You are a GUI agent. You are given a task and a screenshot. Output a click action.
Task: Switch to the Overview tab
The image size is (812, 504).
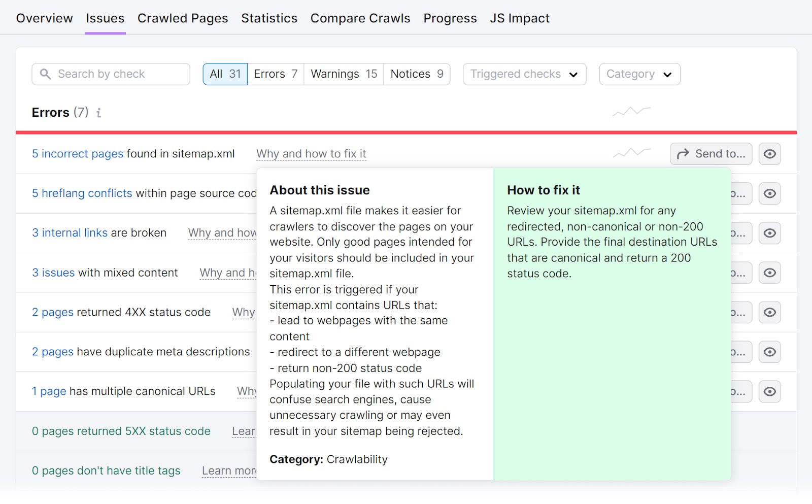44,18
